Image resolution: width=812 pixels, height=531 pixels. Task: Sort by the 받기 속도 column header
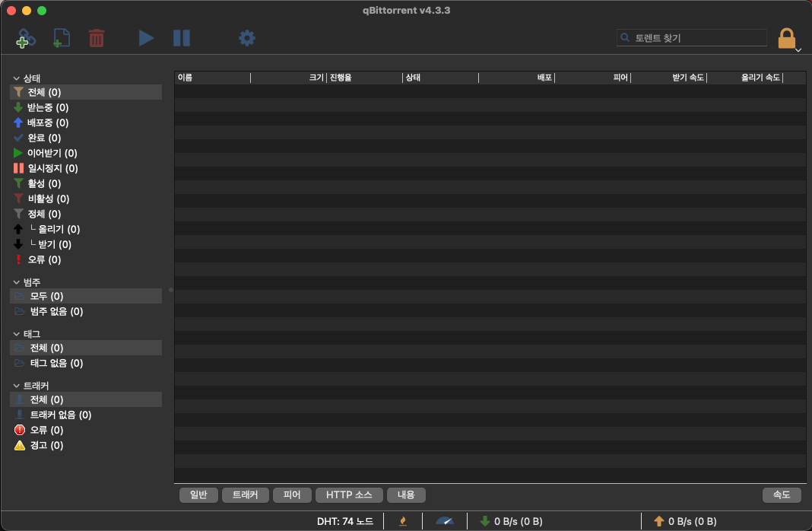(x=669, y=78)
